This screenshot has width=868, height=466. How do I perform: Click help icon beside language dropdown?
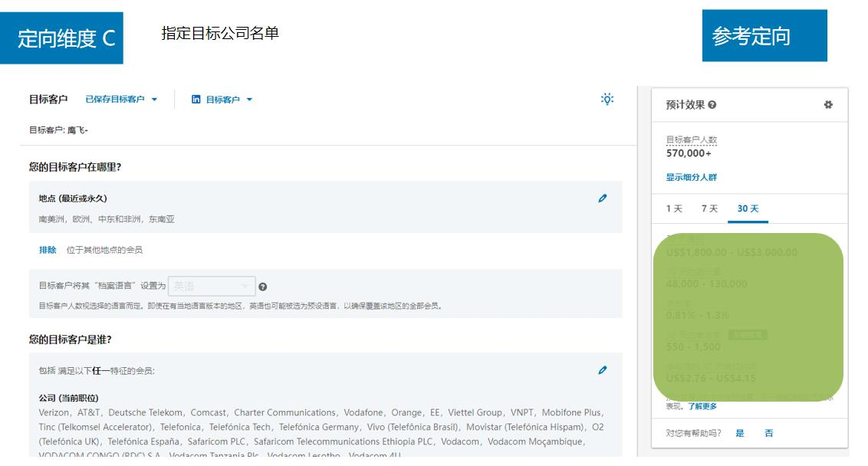coord(263,287)
